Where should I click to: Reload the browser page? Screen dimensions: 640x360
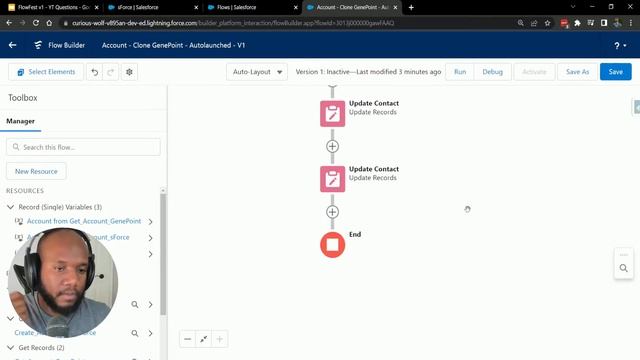(x=36, y=23)
